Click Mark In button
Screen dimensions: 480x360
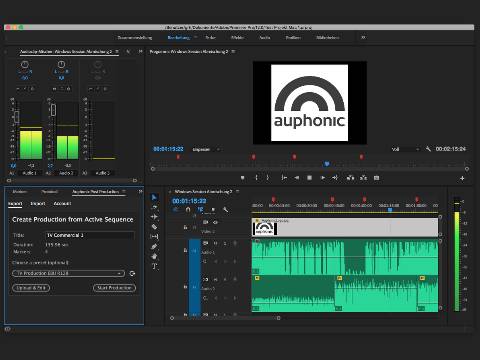[x=256, y=178]
